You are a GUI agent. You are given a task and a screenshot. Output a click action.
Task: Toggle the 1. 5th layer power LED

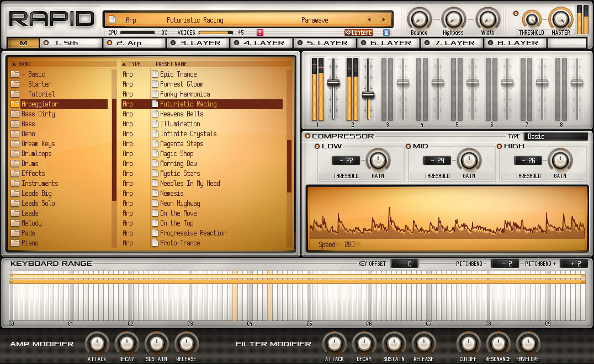46,43
